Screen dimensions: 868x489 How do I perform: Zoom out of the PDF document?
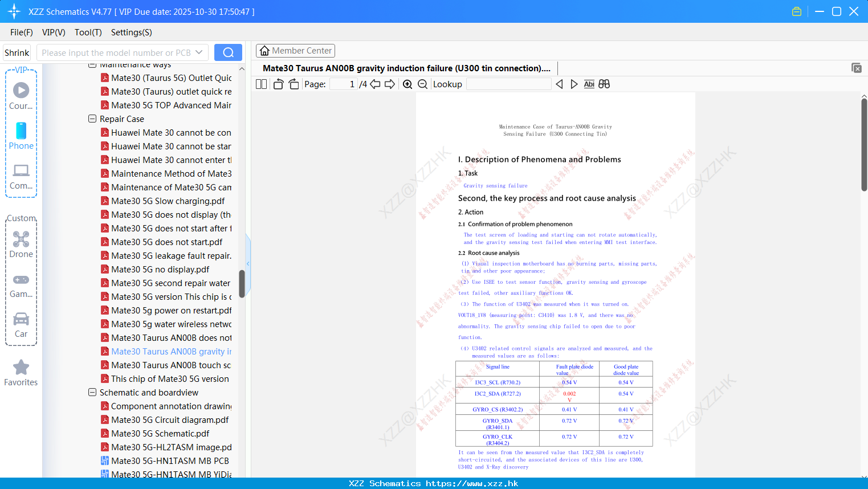click(422, 84)
